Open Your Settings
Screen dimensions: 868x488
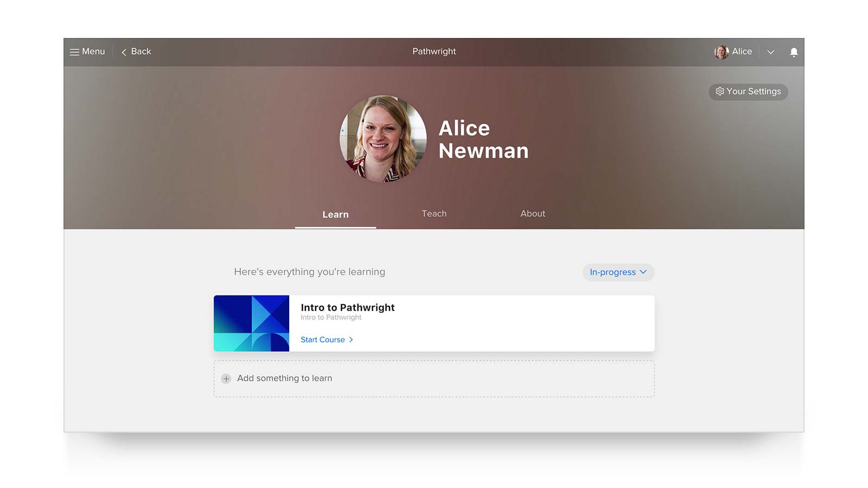[x=748, y=92]
